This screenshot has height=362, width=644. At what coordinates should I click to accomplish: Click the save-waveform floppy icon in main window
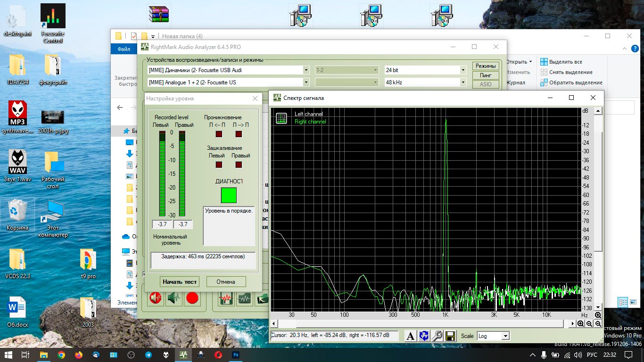pyautogui.click(x=226, y=298)
